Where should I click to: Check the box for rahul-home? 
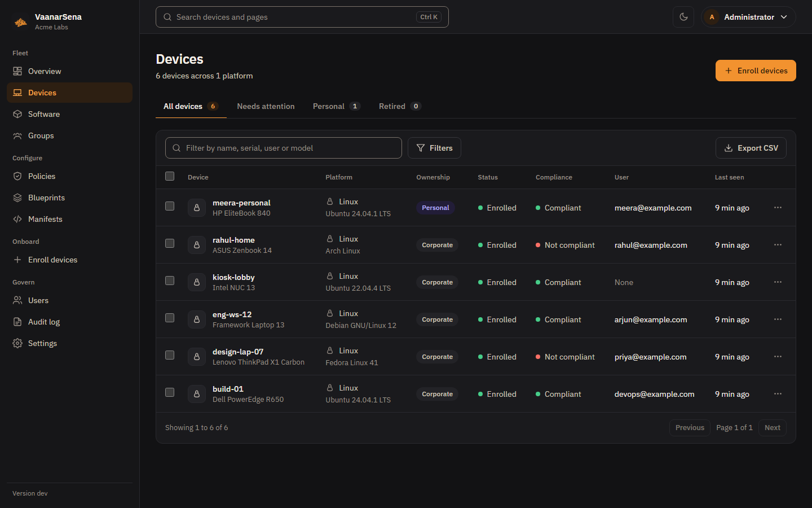click(x=170, y=243)
